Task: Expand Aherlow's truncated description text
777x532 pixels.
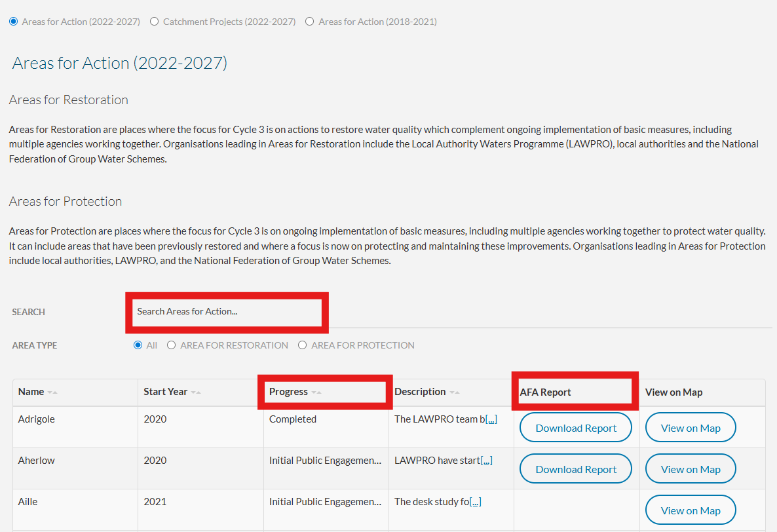Action: coord(487,460)
